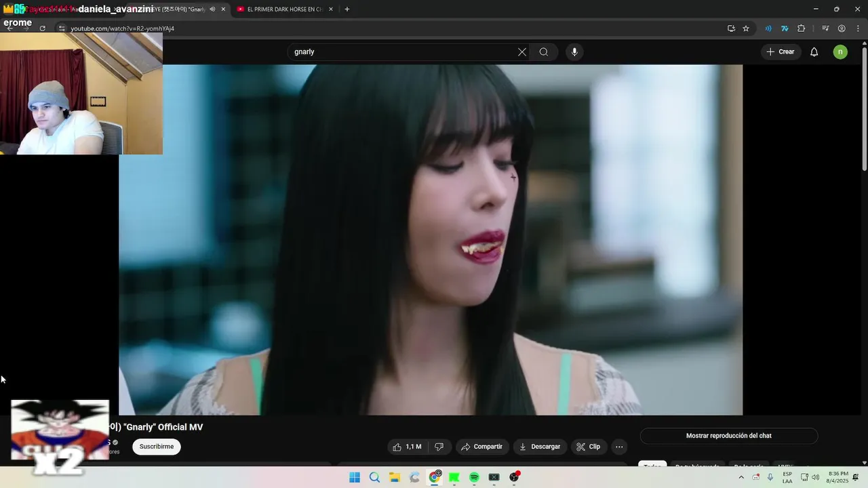Click the webcam overlay thumbnail
The height and width of the screenshot is (488, 868).
pyautogui.click(x=81, y=94)
